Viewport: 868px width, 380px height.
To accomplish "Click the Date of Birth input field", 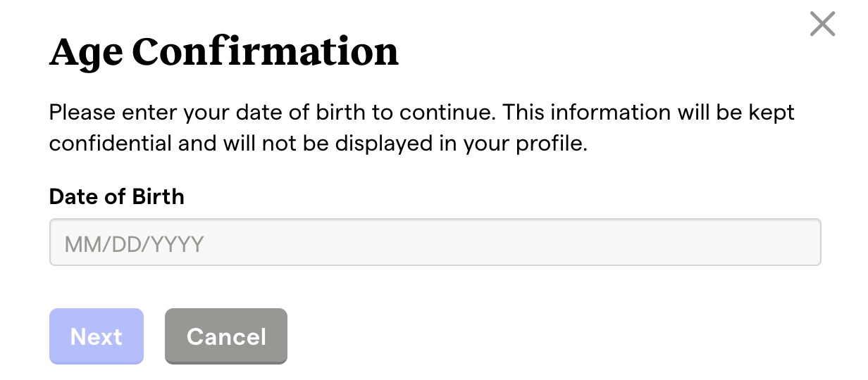I will point(435,243).
